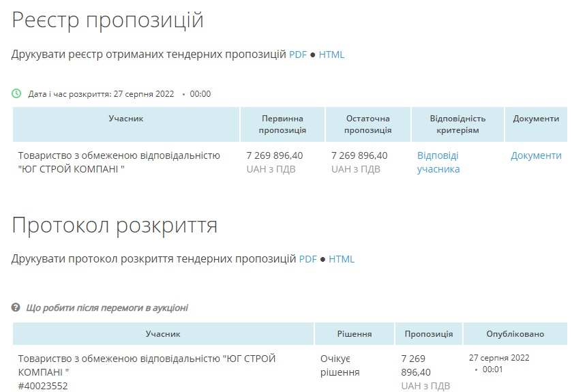Viewport: 572px width, 392px height.
Task: Open the 'Відповіді учасника' link
Action: pos(438,162)
